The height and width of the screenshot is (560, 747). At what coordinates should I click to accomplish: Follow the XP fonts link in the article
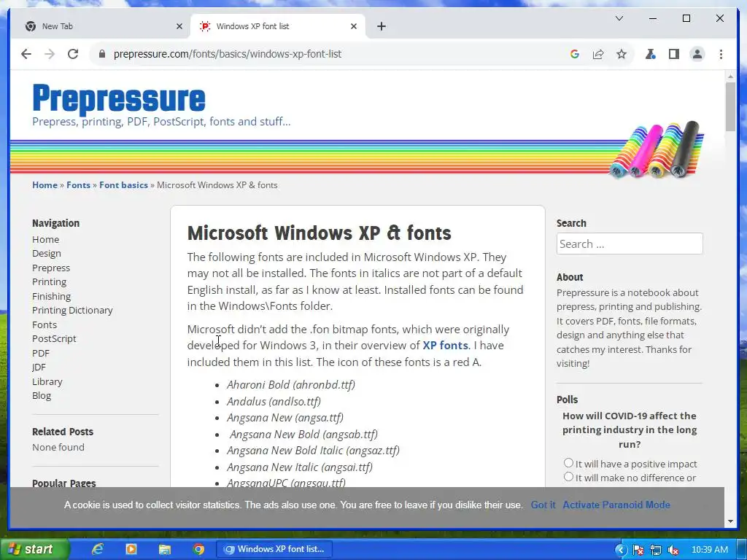(445, 345)
